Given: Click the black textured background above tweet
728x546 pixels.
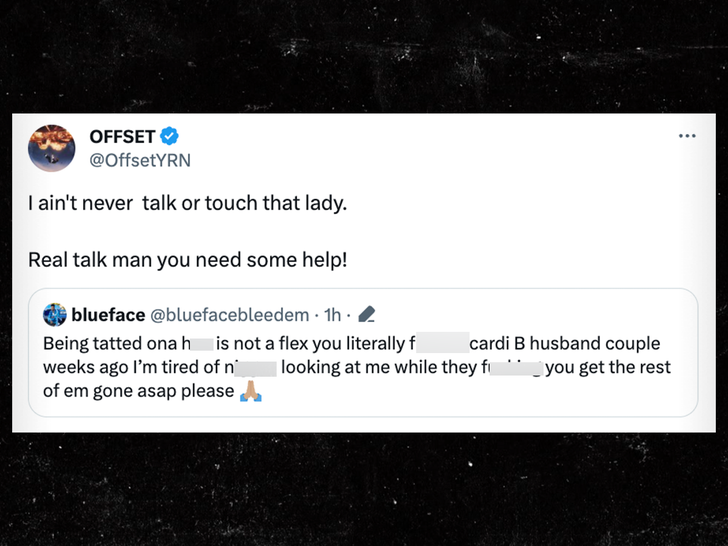Looking at the screenshot, I should pos(364,55).
